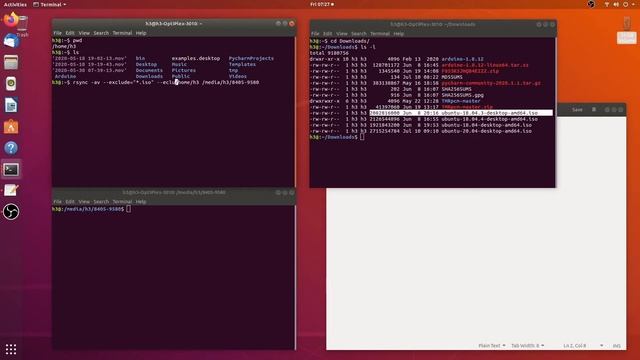
Task: Open the Files manager dock icon
Action: pyautogui.click(x=11, y=62)
